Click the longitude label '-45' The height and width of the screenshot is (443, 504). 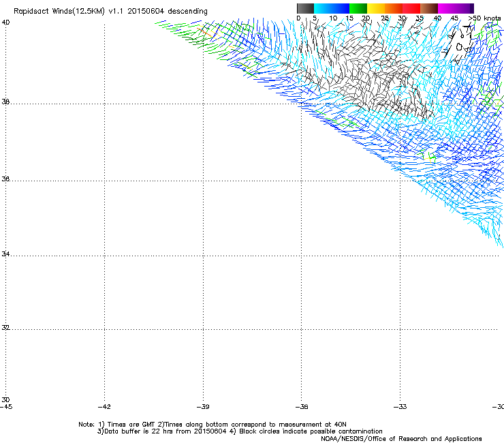tap(6, 407)
